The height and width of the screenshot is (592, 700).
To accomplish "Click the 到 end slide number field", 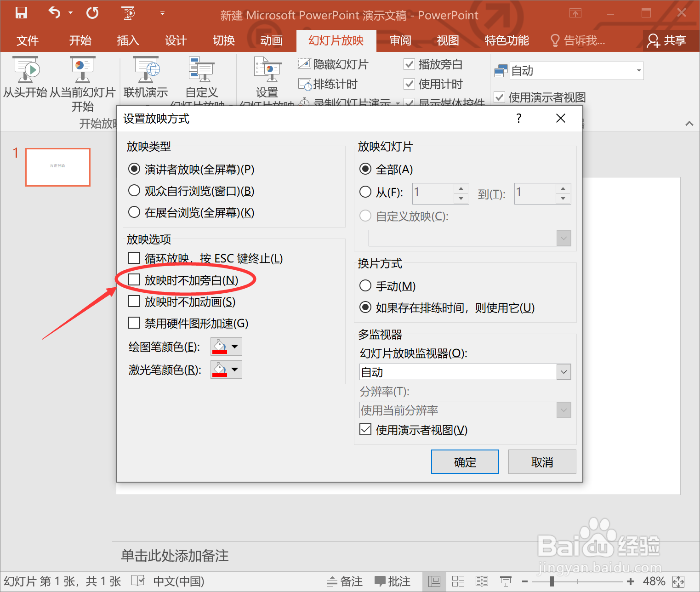I will pyautogui.click(x=535, y=193).
